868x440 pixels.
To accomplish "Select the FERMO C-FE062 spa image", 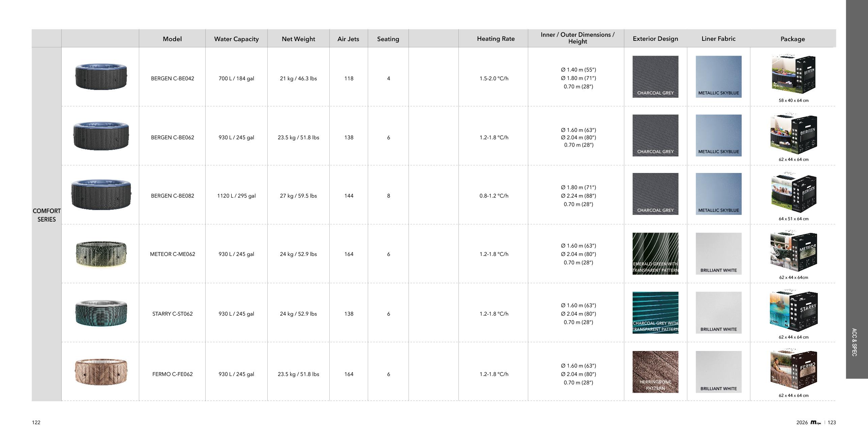I will point(101,372).
